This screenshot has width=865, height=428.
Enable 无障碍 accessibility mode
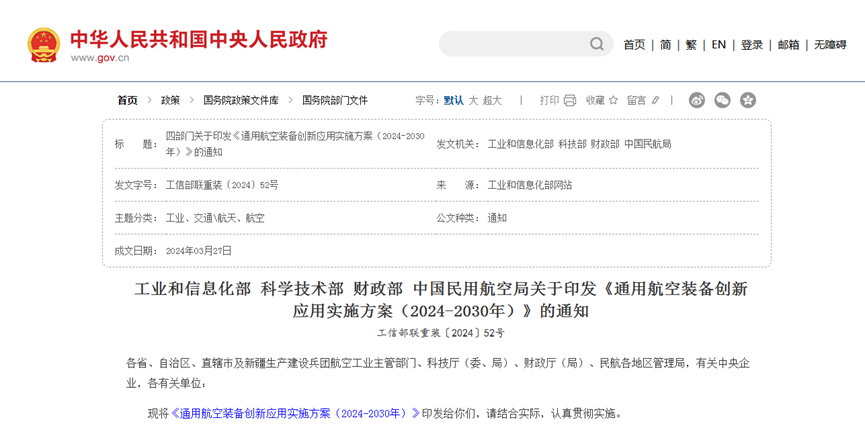(x=829, y=44)
